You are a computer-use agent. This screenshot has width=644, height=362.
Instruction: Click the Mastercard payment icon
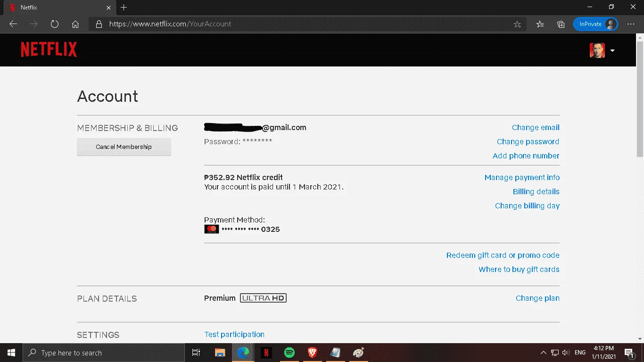pyautogui.click(x=212, y=229)
